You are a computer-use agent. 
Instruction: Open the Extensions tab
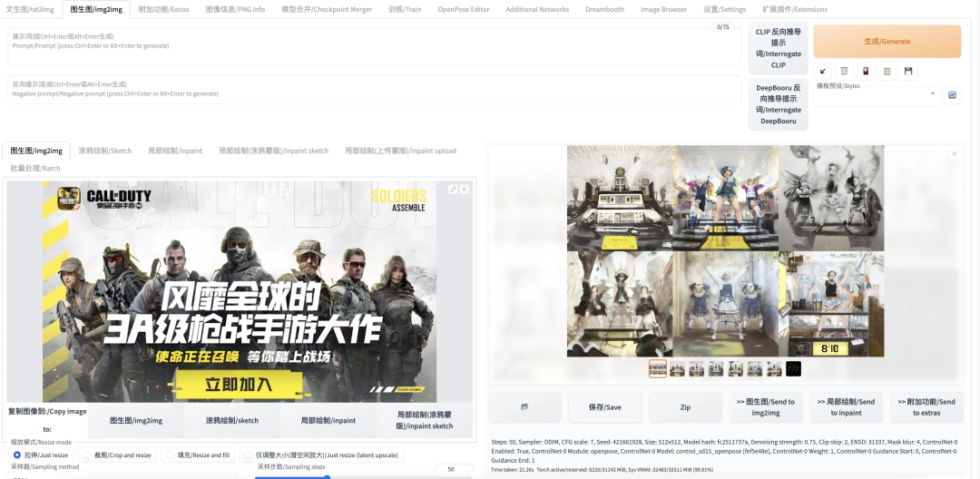(794, 9)
